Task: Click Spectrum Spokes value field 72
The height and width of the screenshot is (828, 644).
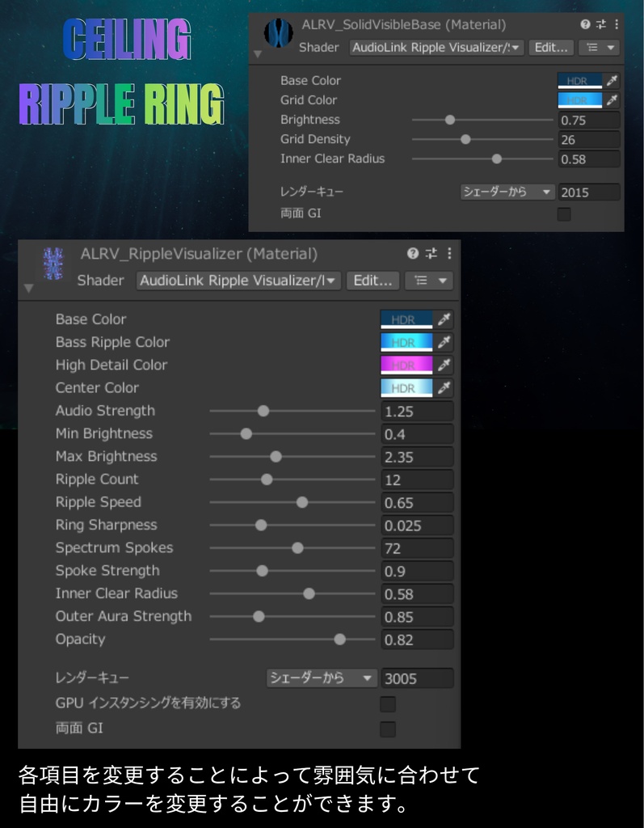Action: (417, 548)
